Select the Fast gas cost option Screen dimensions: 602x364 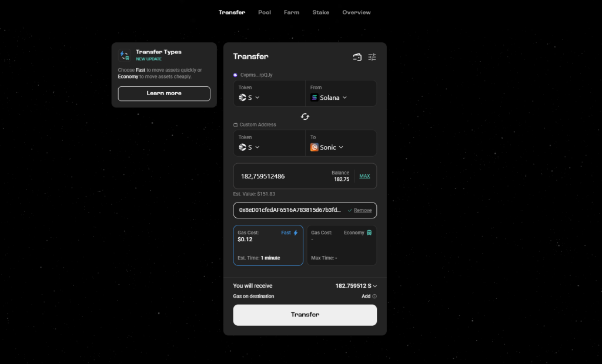(268, 245)
